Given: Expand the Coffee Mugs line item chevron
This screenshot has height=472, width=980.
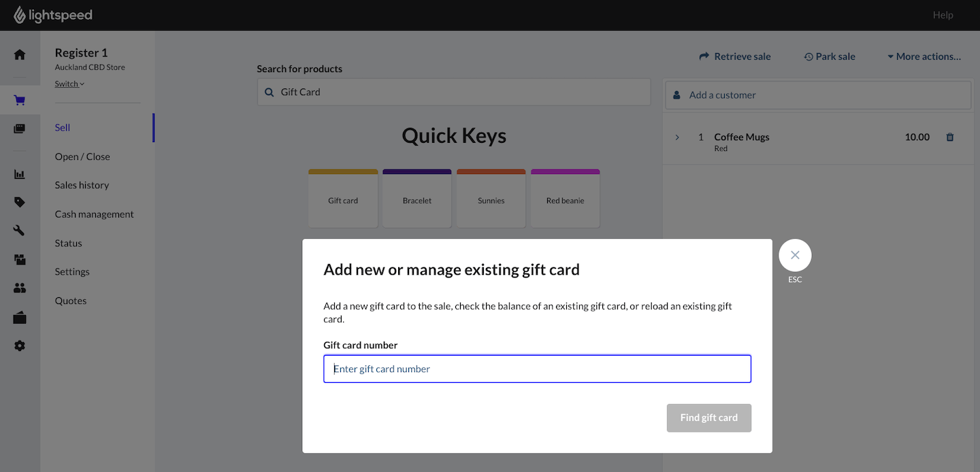Looking at the screenshot, I should tap(677, 137).
